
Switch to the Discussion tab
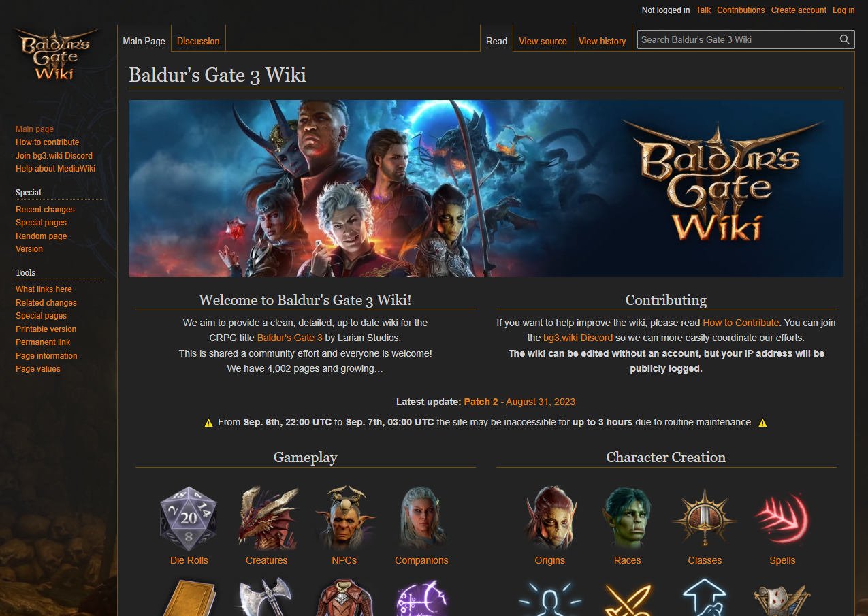click(x=198, y=41)
